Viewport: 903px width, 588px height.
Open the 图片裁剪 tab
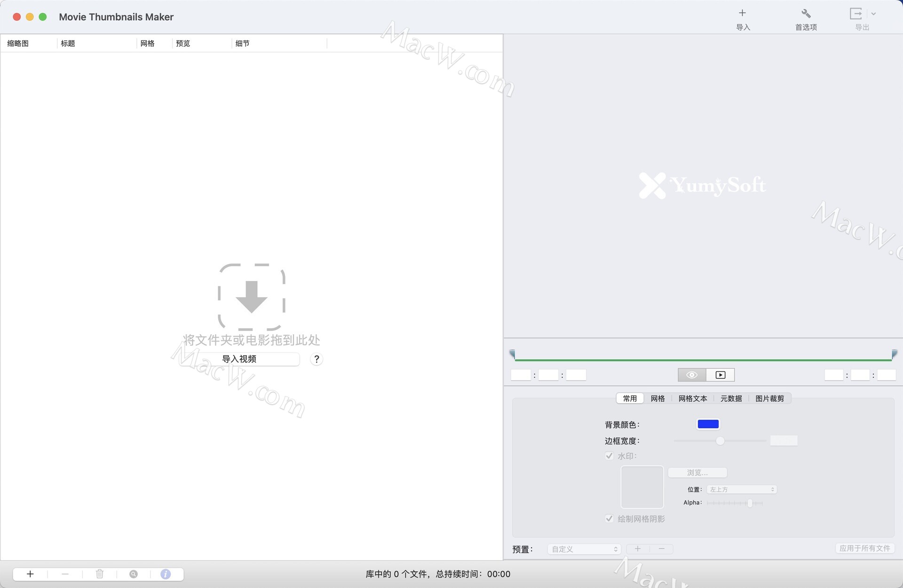(769, 398)
